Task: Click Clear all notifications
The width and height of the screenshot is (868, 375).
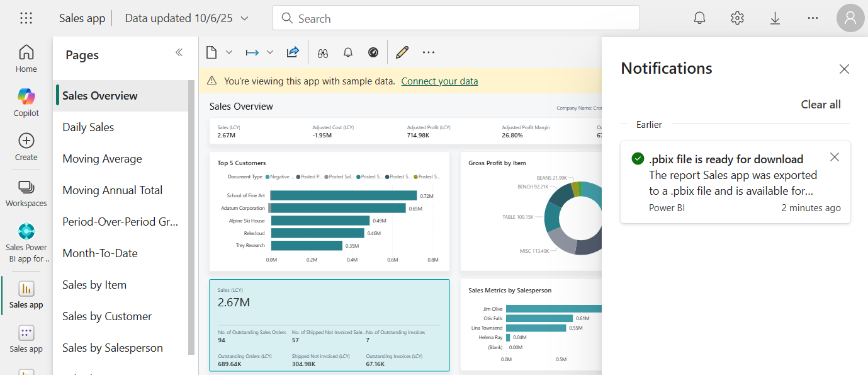Action: [820, 105]
